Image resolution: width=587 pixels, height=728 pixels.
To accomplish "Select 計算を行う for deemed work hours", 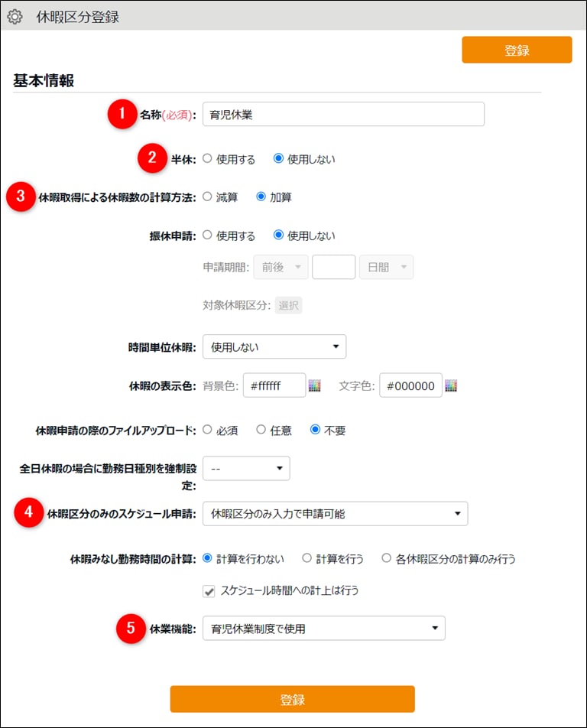I will coord(307,558).
